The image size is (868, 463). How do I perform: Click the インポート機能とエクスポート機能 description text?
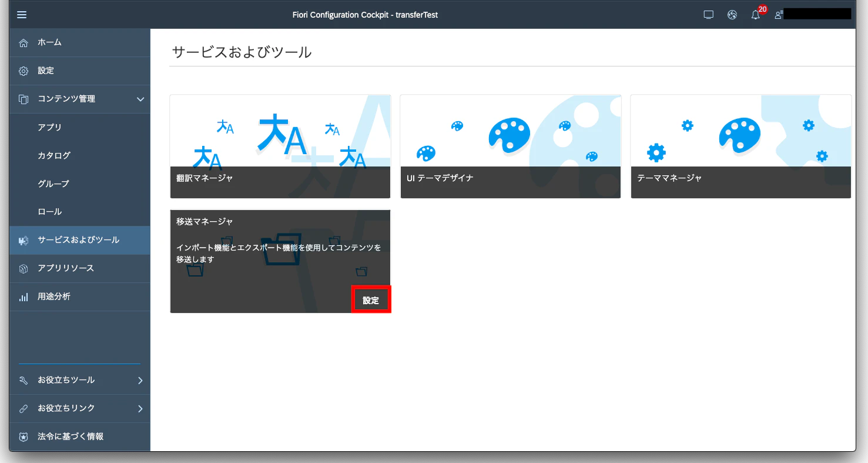pyautogui.click(x=279, y=254)
